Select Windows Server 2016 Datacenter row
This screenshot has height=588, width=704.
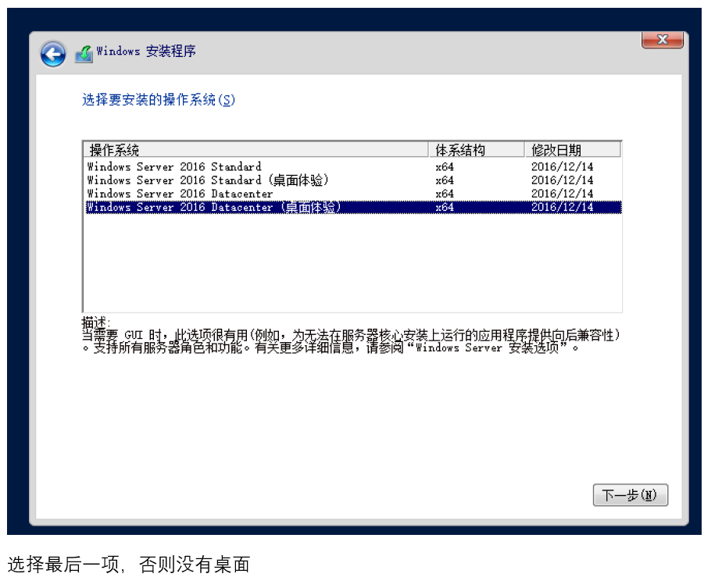pyautogui.click(x=352, y=194)
